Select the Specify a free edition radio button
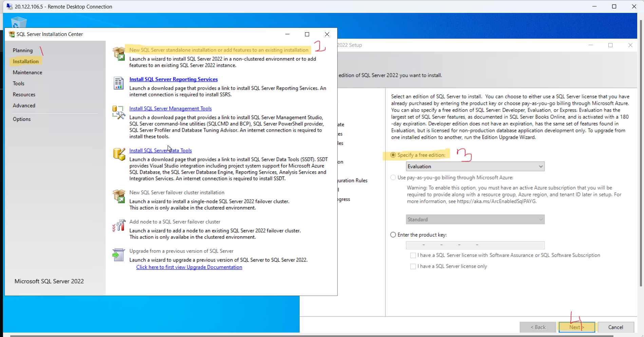 pyautogui.click(x=393, y=155)
